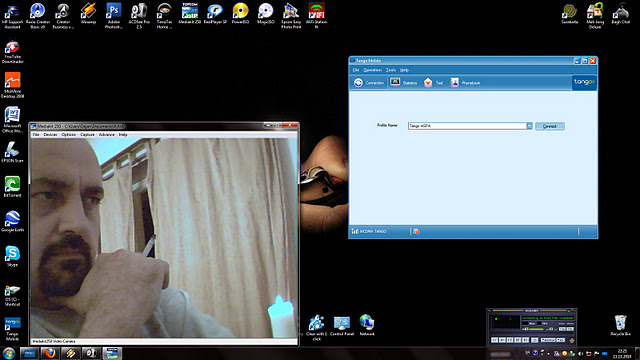Open the Adobe Photoshop desktop icon
Screen dimensions: 640x360
[113, 16]
